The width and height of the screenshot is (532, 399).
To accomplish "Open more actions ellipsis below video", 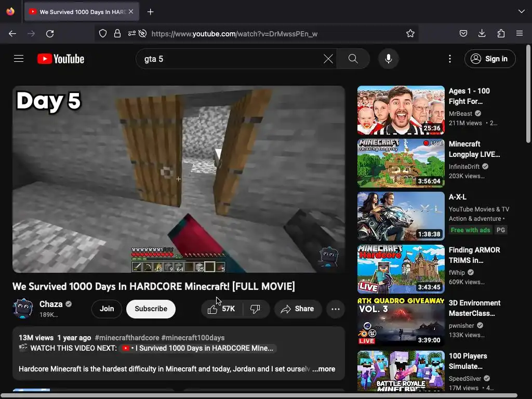I will click(x=336, y=309).
